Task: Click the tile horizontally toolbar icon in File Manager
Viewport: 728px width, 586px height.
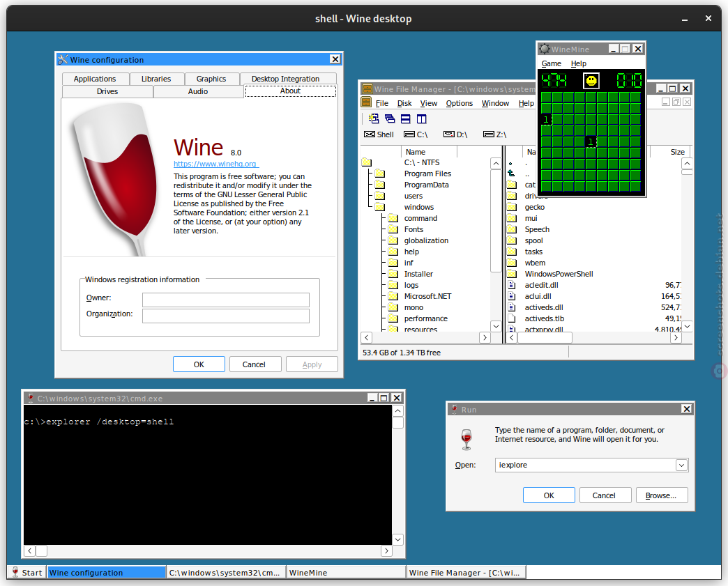Action: click(406, 118)
